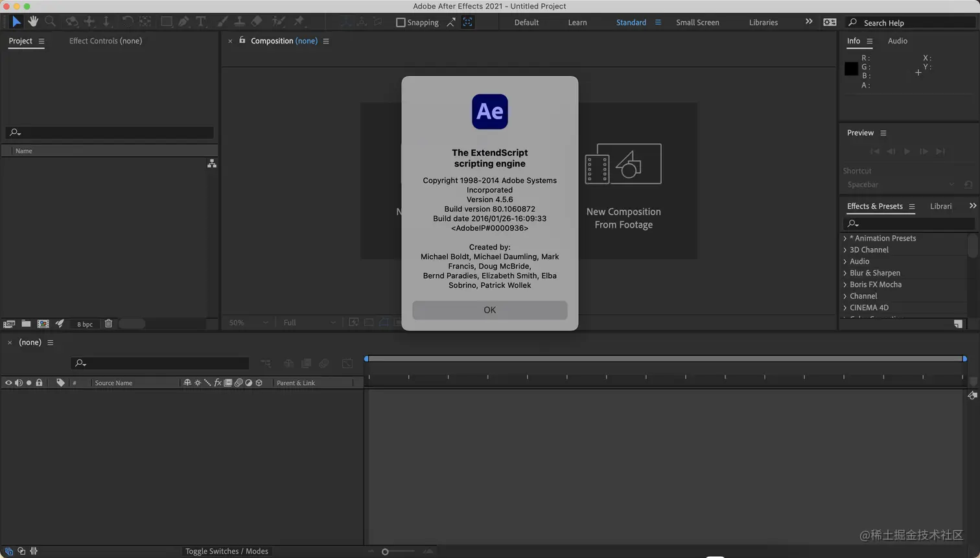
Task: Click the 8 bpc color depth button
Action: pyautogui.click(x=85, y=324)
